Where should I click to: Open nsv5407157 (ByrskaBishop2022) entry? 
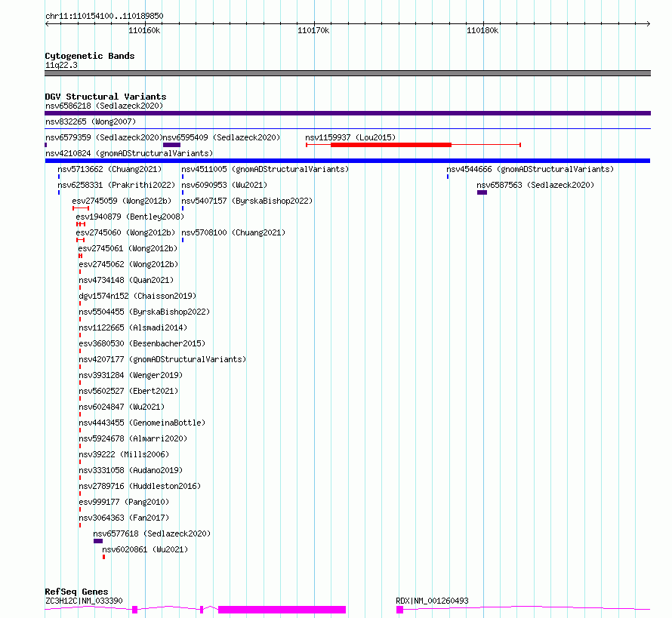coord(247,201)
